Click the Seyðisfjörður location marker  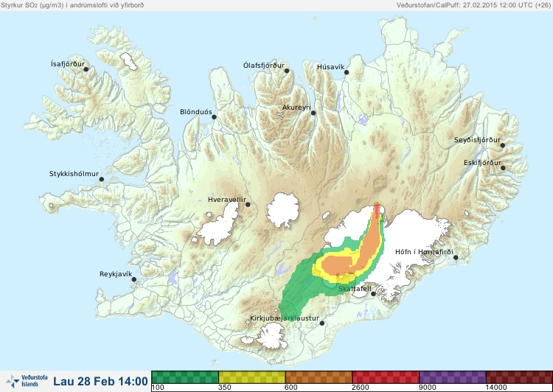tap(503, 145)
